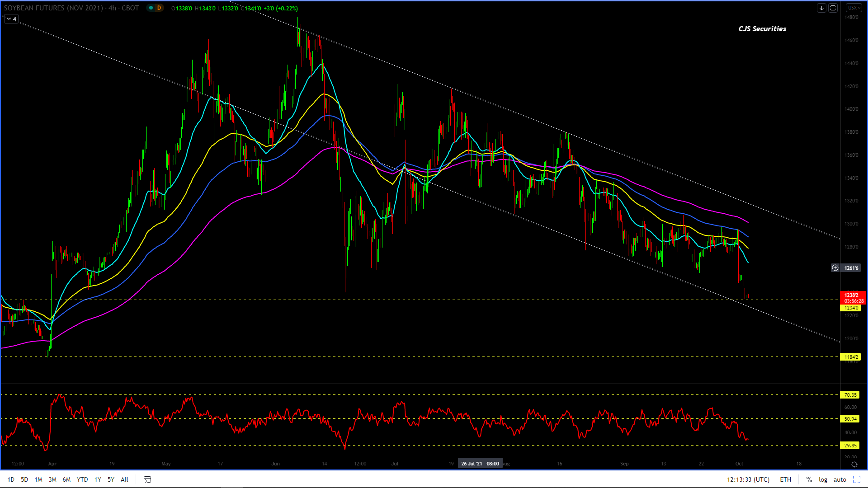Click the 12:13:33 (UTC) timezone button
Image resolution: width=868 pixels, height=488 pixels.
pyautogui.click(x=748, y=479)
